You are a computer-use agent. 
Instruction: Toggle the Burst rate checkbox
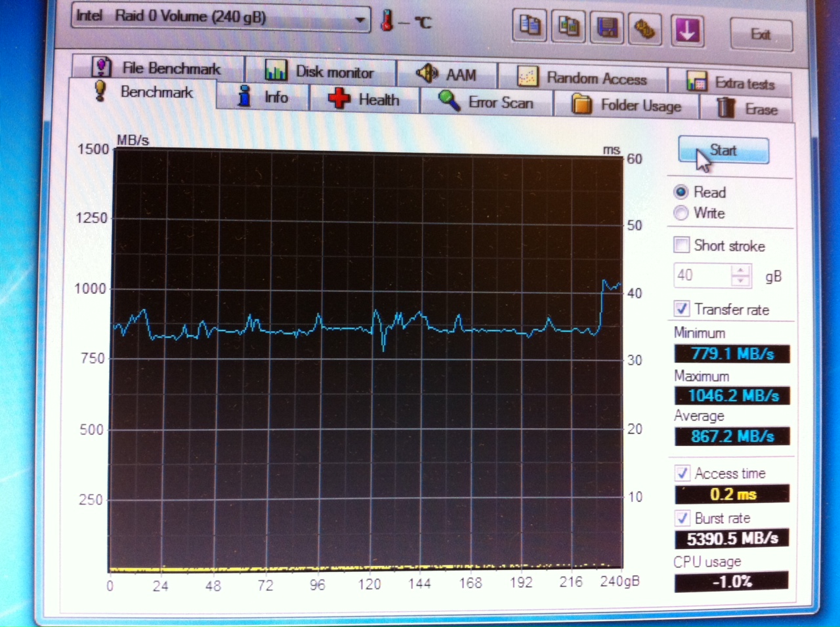pyautogui.click(x=682, y=517)
